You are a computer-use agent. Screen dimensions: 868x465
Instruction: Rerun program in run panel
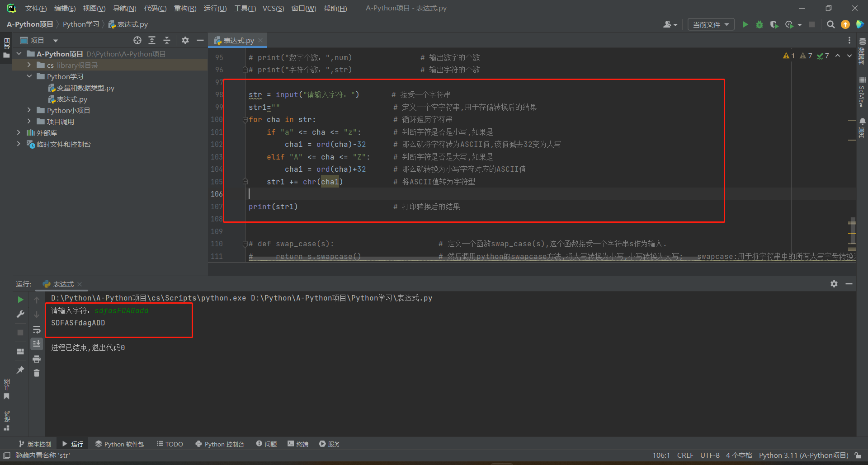pyautogui.click(x=20, y=300)
